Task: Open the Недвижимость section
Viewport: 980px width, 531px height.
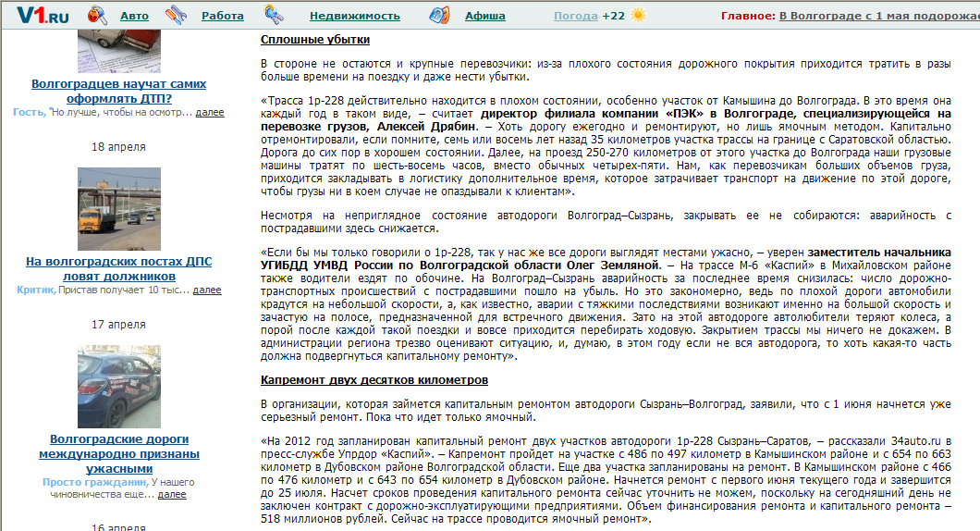Action: [x=355, y=16]
